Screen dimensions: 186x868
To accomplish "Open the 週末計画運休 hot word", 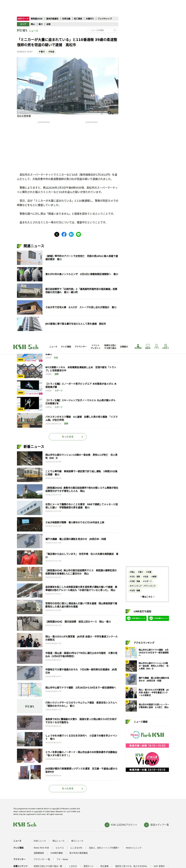I will pos(52,19).
